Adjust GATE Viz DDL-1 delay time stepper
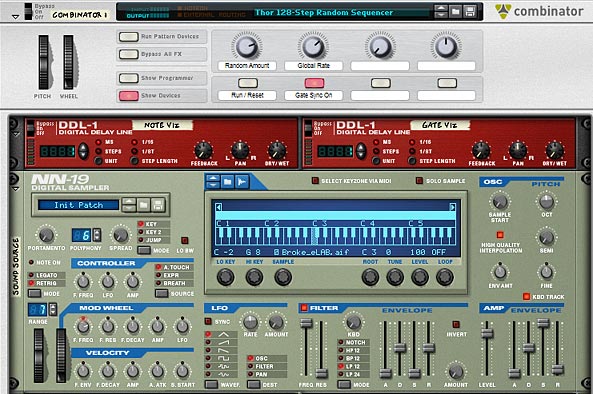Screen dimensions: 593x394 [x=361, y=151]
